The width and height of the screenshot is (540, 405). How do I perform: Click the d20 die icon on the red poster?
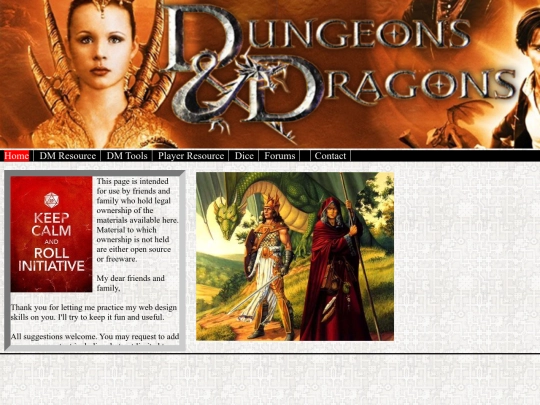(51, 200)
